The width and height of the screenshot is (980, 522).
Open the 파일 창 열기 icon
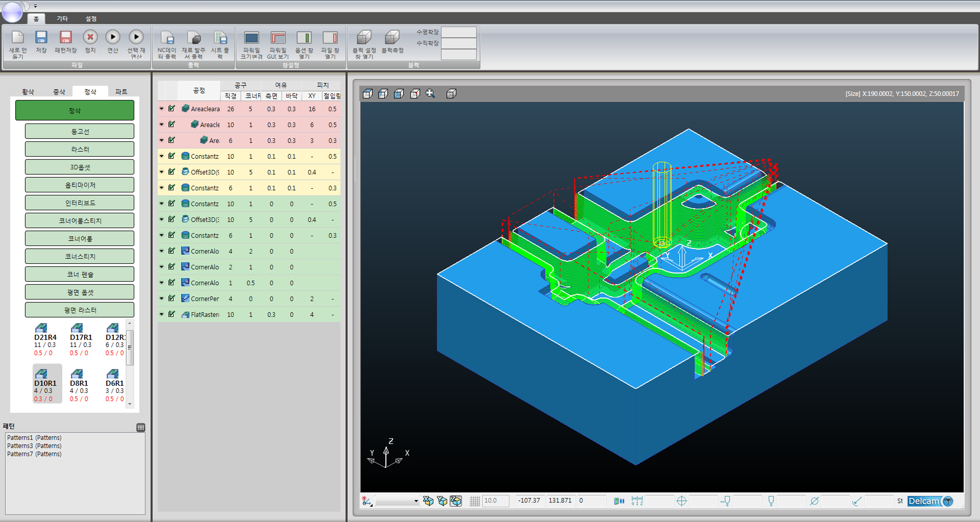(x=330, y=38)
